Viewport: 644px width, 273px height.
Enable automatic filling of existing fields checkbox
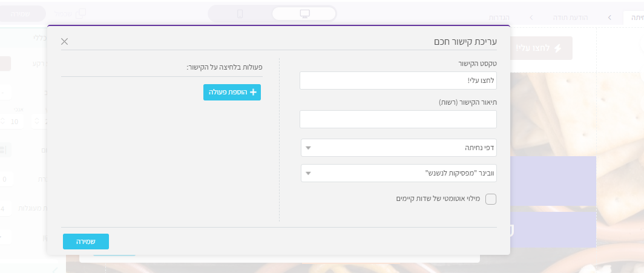(x=491, y=199)
